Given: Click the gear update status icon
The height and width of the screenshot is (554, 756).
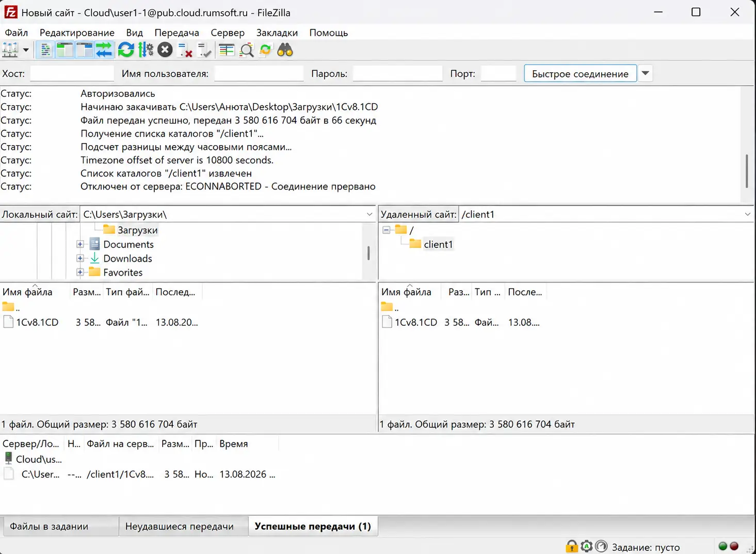Looking at the screenshot, I should [x=587, y=546].
